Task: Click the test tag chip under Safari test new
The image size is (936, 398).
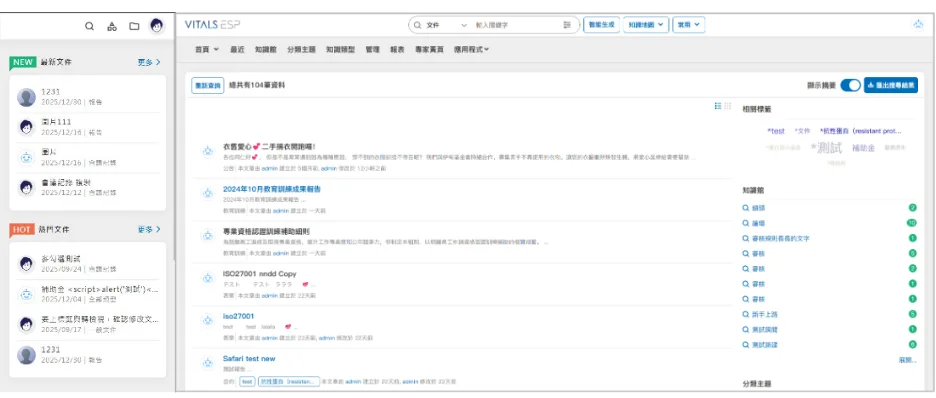Action: coord(248,381)
